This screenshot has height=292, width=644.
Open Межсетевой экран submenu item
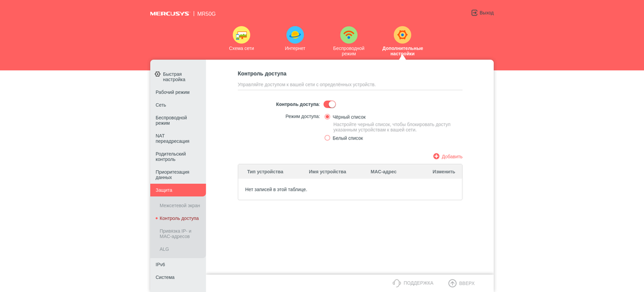[179, 206]
